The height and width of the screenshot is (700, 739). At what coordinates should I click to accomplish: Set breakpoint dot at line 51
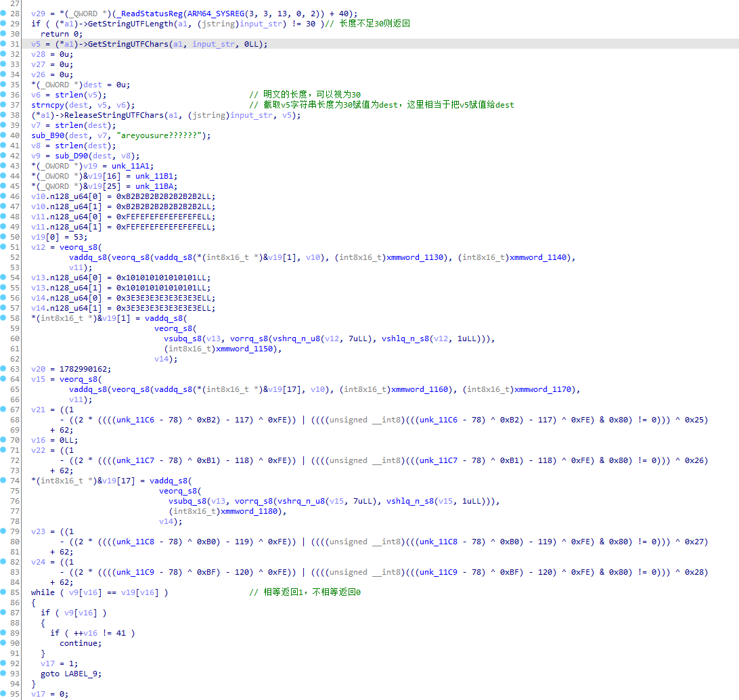click(x=3, y=247)
